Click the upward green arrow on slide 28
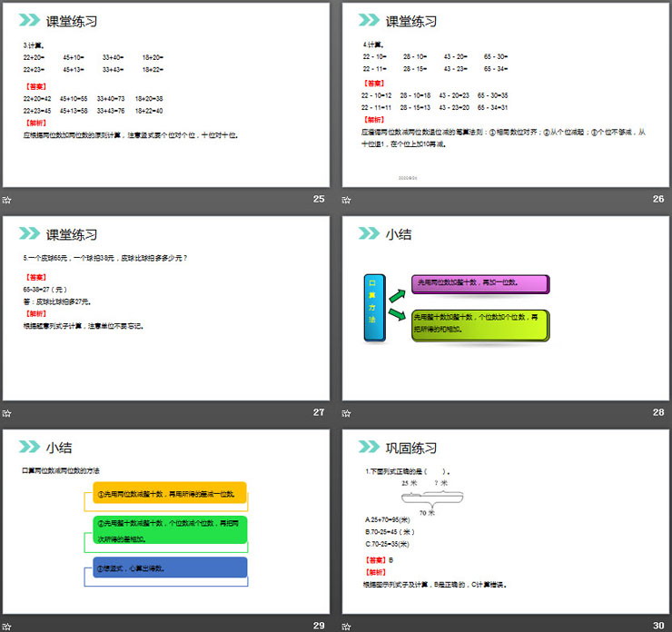The width and height of the screenshot is (672, 632). (x=397, y=296)
